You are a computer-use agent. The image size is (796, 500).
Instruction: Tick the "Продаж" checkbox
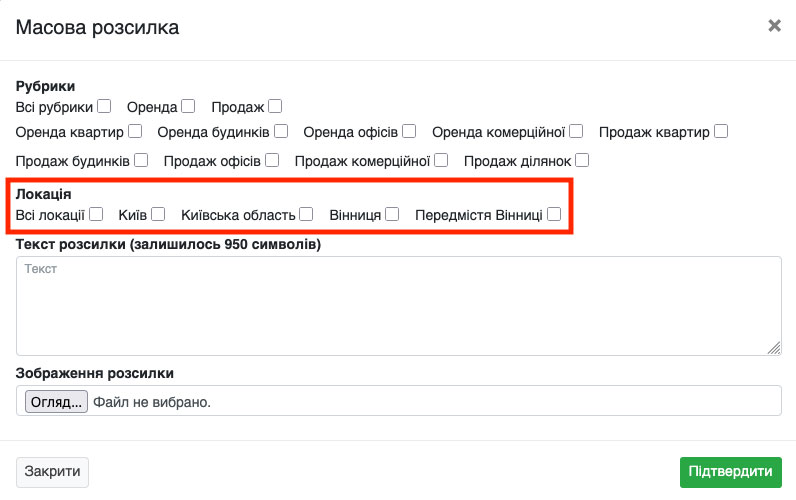275,106
